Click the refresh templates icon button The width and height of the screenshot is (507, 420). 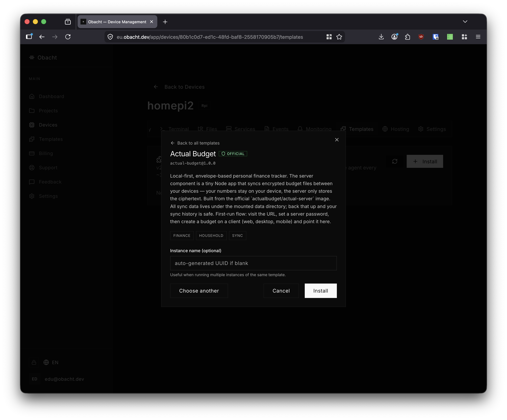395,161
